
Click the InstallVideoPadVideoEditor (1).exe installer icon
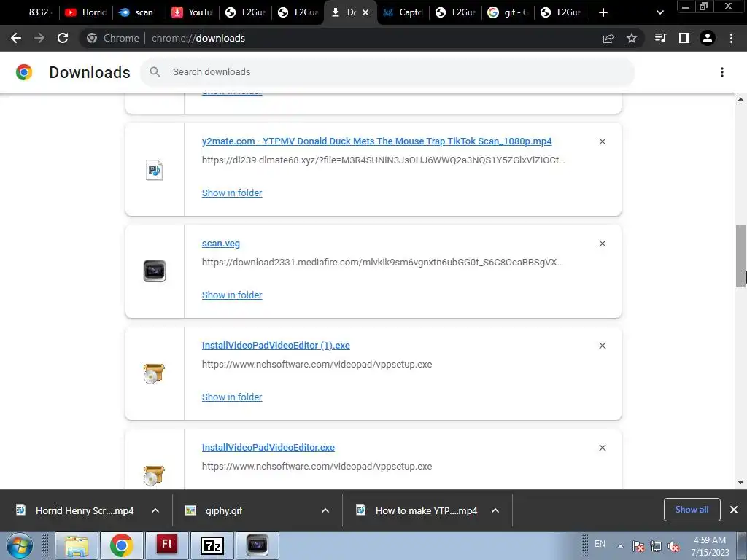pos(154,373)
